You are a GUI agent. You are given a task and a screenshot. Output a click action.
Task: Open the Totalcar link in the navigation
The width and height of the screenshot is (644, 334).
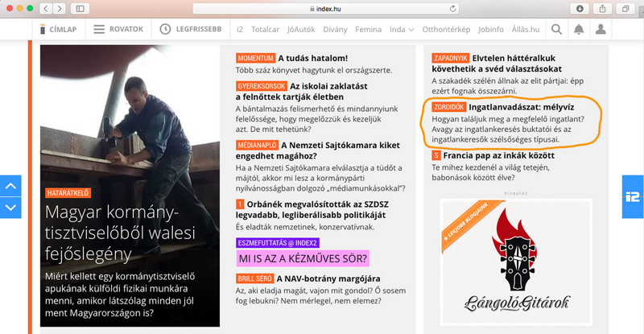tap(265, 30)
